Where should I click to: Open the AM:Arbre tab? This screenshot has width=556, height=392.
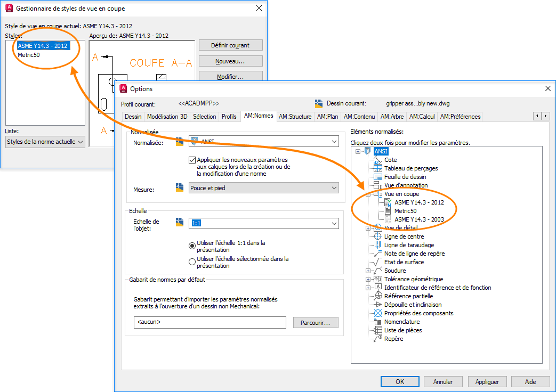392,117
